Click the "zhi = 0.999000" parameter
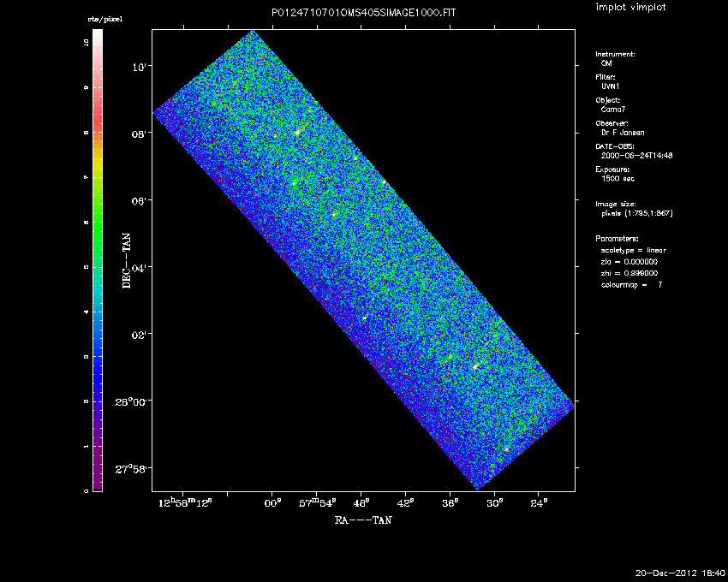728x582 pixels. click(630, 273)
